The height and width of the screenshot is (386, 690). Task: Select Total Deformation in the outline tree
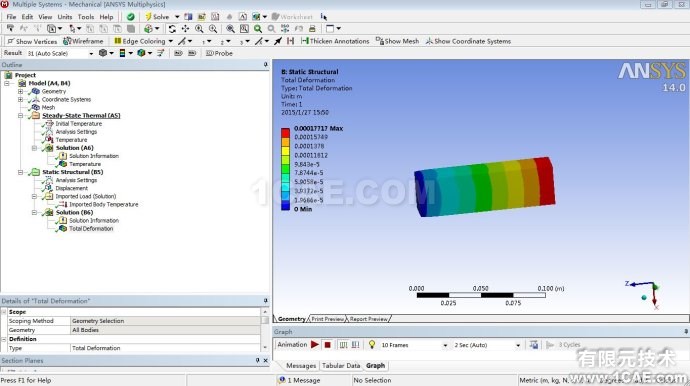91,228
